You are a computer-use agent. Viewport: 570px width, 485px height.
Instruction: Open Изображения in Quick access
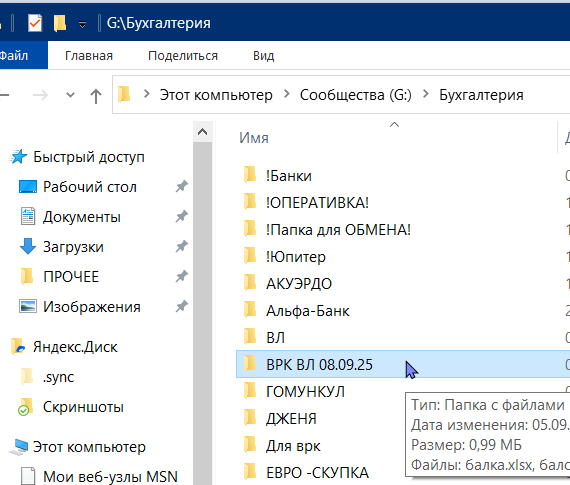click(x=92, y=307)
